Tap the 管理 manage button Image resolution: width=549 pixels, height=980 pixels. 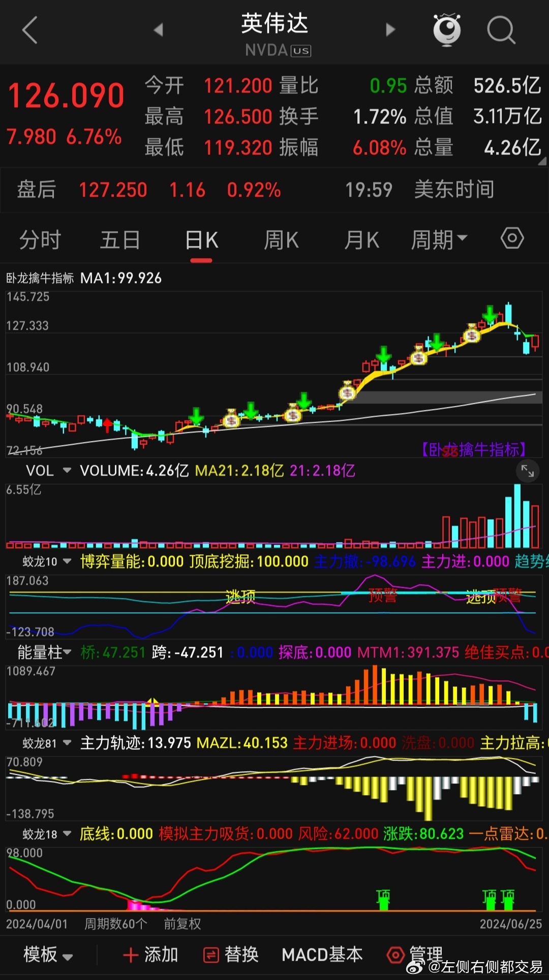pos(415,955)
